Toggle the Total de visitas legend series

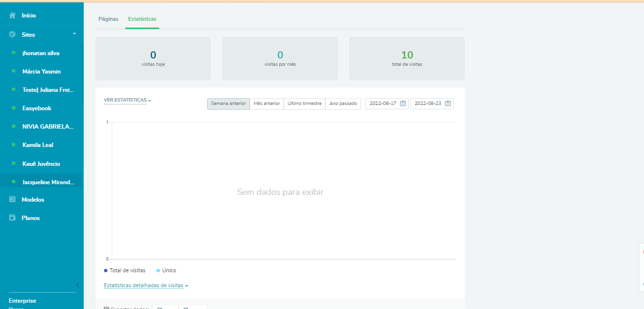tap(125, 270)
